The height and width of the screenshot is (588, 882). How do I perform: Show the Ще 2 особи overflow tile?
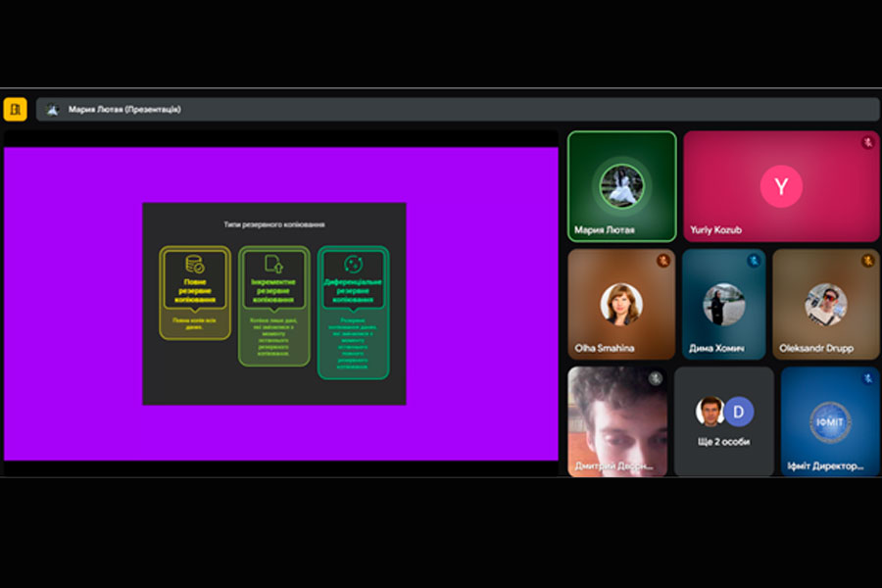(x=724, y=421)
